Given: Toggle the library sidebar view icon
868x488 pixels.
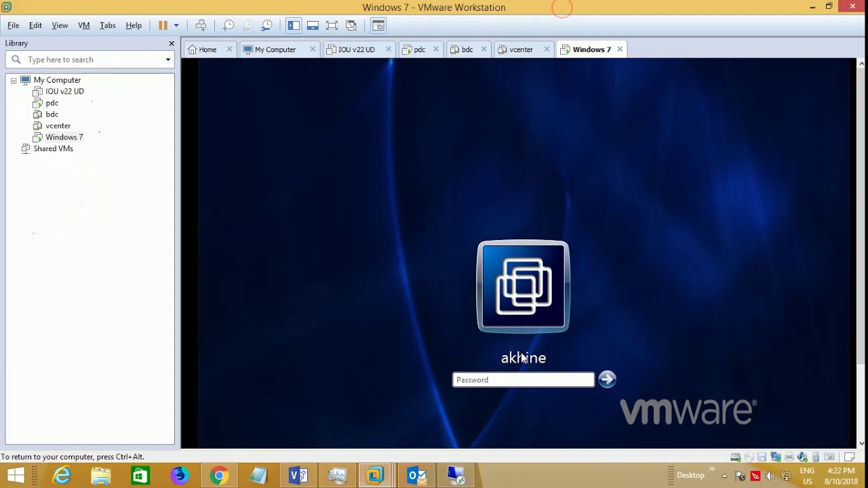Looking at the screenshot, I should tap(294, 25).
